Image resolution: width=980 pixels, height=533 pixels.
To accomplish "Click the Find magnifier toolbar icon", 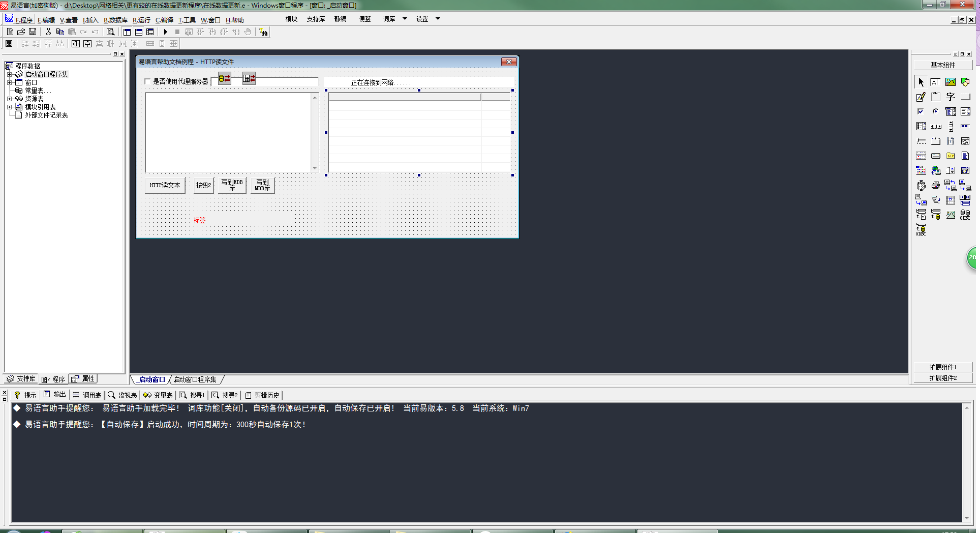I will (110, 32).
